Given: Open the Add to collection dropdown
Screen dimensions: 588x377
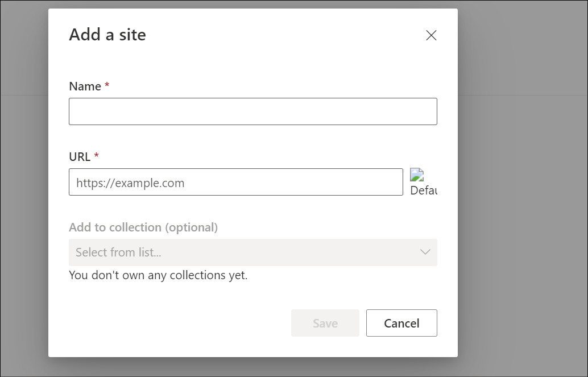Looking at the screenshot, I should pos(252,252).
